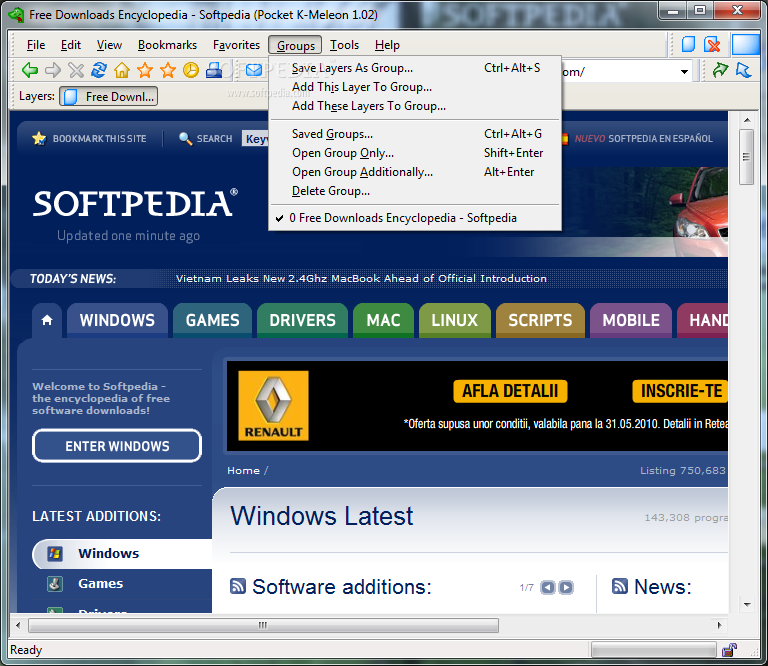Choose Add These Layers To Group...
The height and width of the screenshot is (666, 768).
[x=415, y=106]
